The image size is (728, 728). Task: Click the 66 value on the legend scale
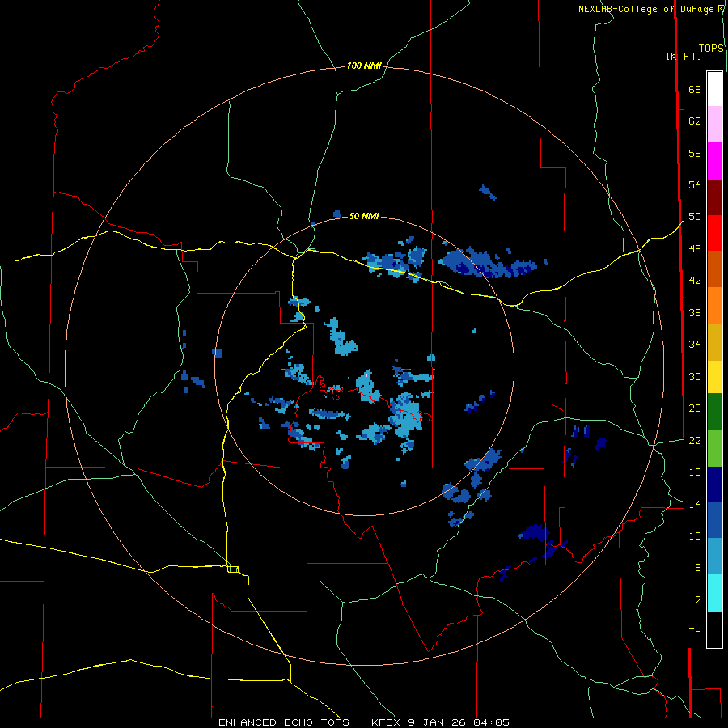pyautogui.click(x=695, y=89)
